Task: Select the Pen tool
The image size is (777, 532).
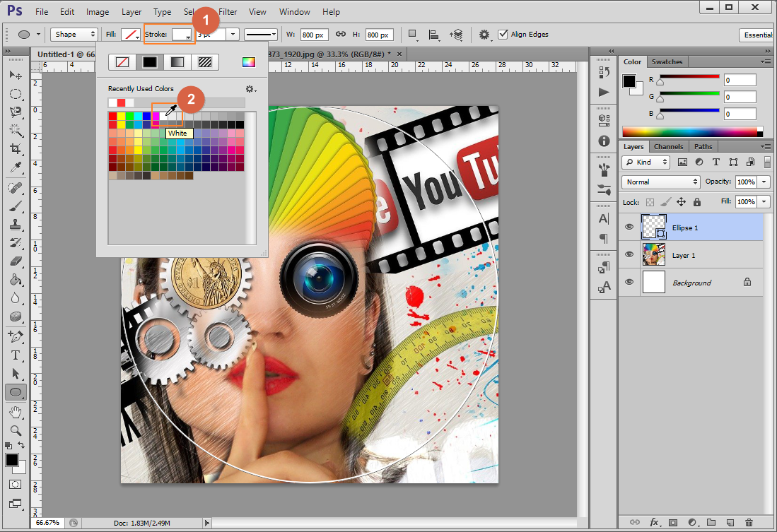Action: pos(16,337)
